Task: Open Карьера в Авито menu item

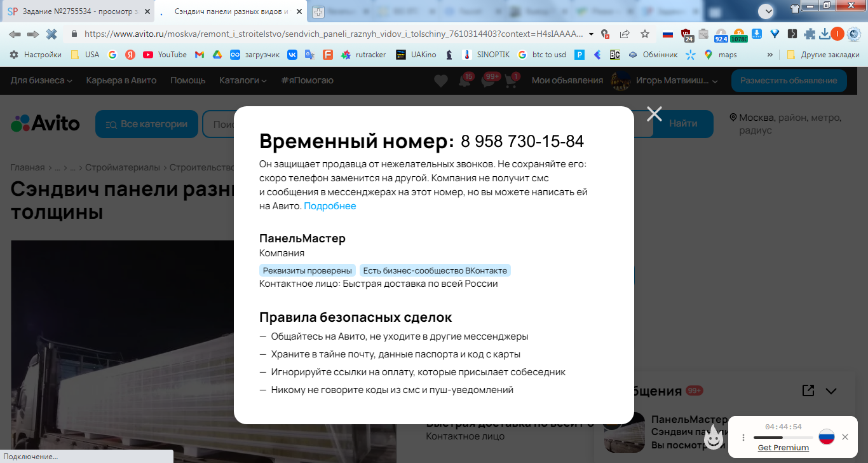Action: point(121,81)
